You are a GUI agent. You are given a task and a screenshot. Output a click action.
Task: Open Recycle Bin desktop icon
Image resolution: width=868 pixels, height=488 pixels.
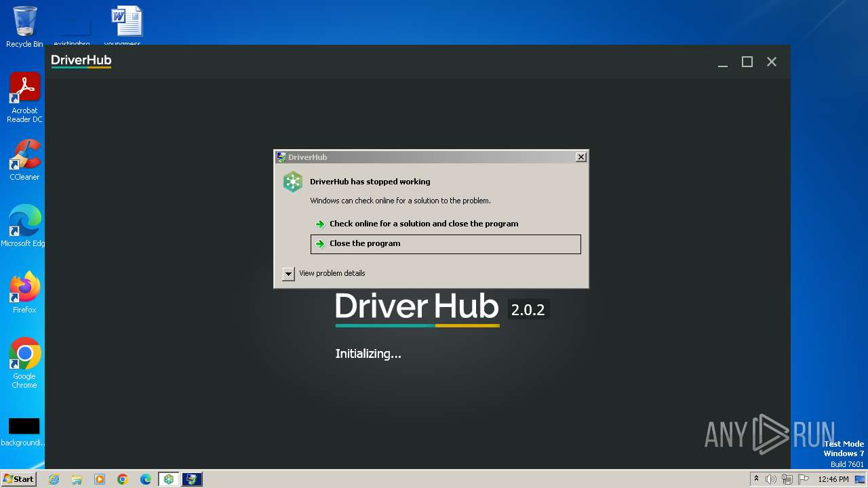click(24, 27)
